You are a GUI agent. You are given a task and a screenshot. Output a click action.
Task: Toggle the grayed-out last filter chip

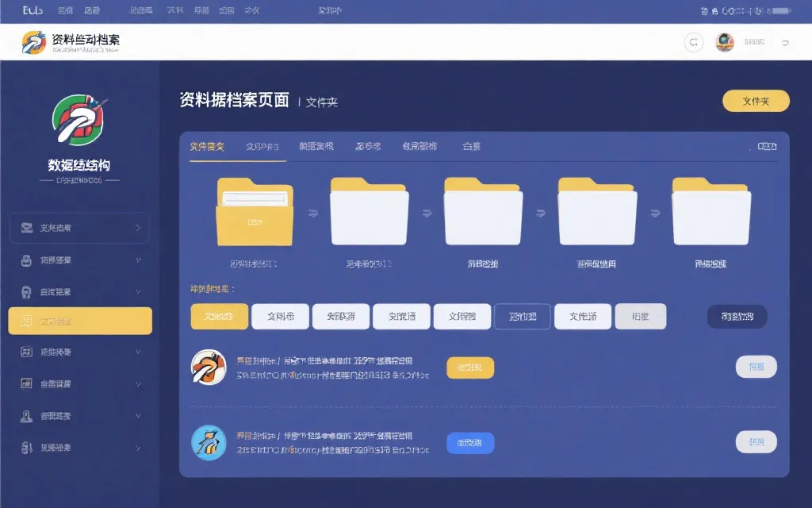(x=640, y=316)
